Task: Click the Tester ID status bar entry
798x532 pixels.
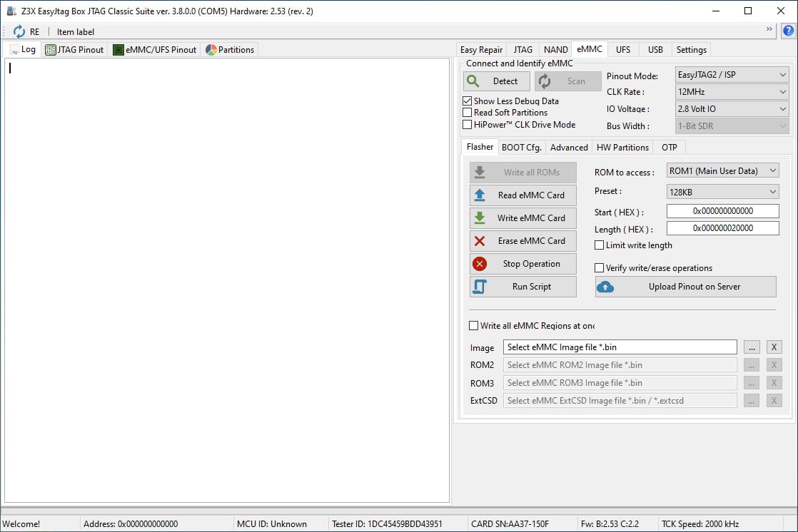Action: (x=387, y=524)
